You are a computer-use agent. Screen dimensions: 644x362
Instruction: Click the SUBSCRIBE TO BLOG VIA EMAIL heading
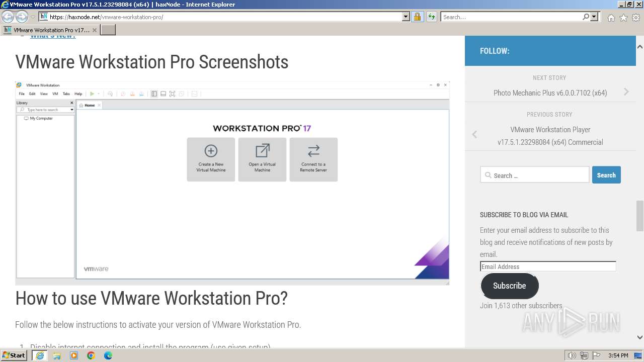point(524,215)
